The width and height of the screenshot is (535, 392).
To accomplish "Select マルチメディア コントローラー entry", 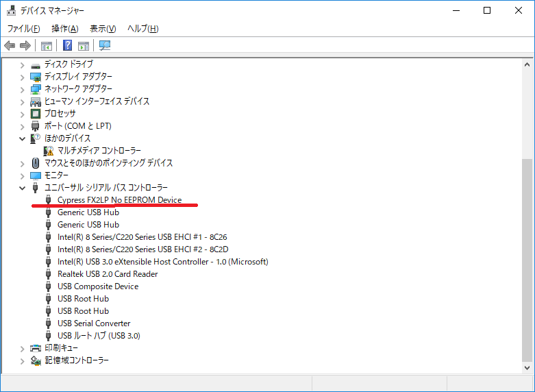I will pyautogui.click(x=99, y=151).
